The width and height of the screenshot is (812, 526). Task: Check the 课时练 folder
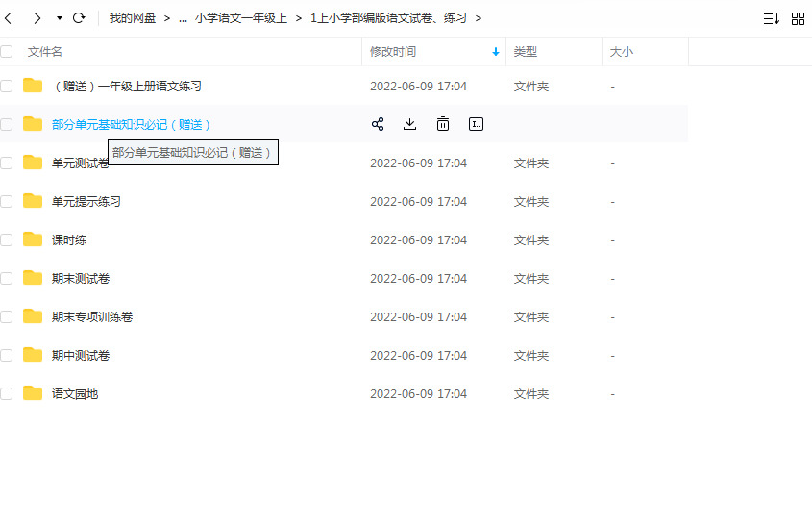[6, 240]
